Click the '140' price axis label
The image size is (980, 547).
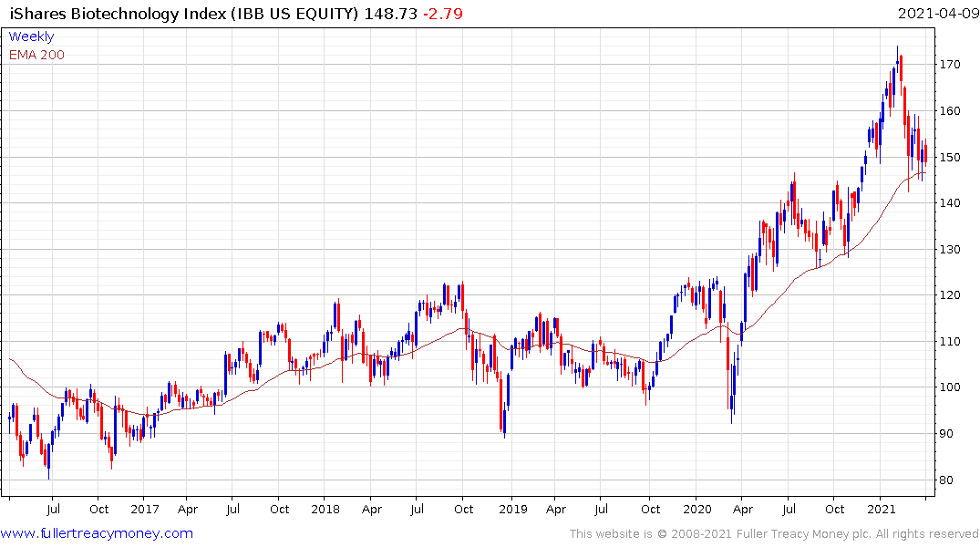point(950,203)
